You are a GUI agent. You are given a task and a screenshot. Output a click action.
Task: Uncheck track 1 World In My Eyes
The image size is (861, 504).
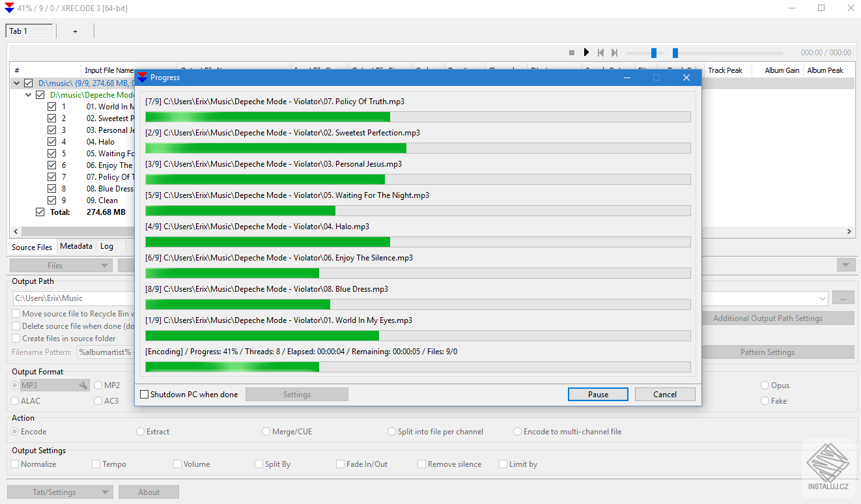[x=52, y=107]
